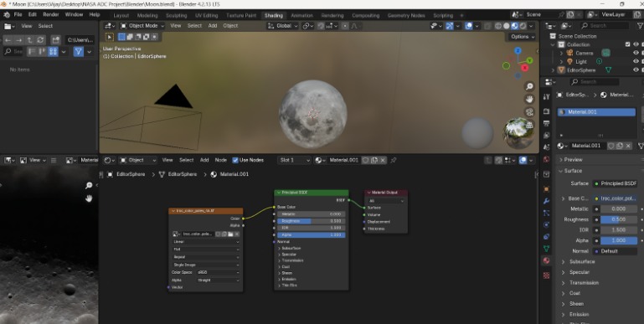Hide the Light in outliner
Image resolution: width=644 pixels, height=324 pixels.
636,62
